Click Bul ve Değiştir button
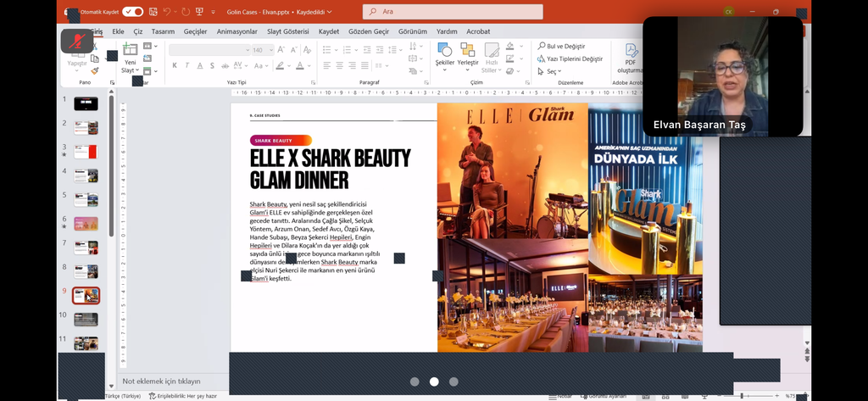868x401 pixels. [x=565, y=47]
